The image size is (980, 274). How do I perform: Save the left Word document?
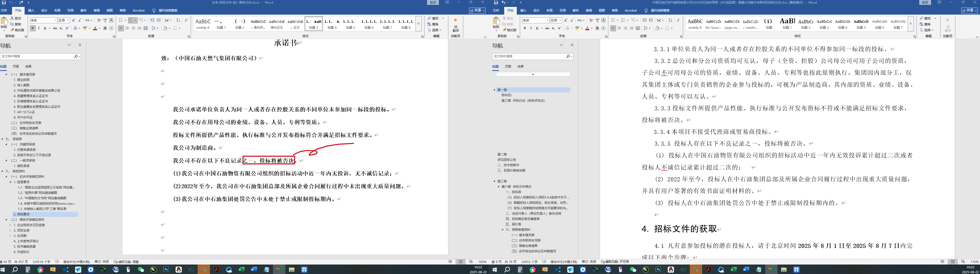point(3,3)
